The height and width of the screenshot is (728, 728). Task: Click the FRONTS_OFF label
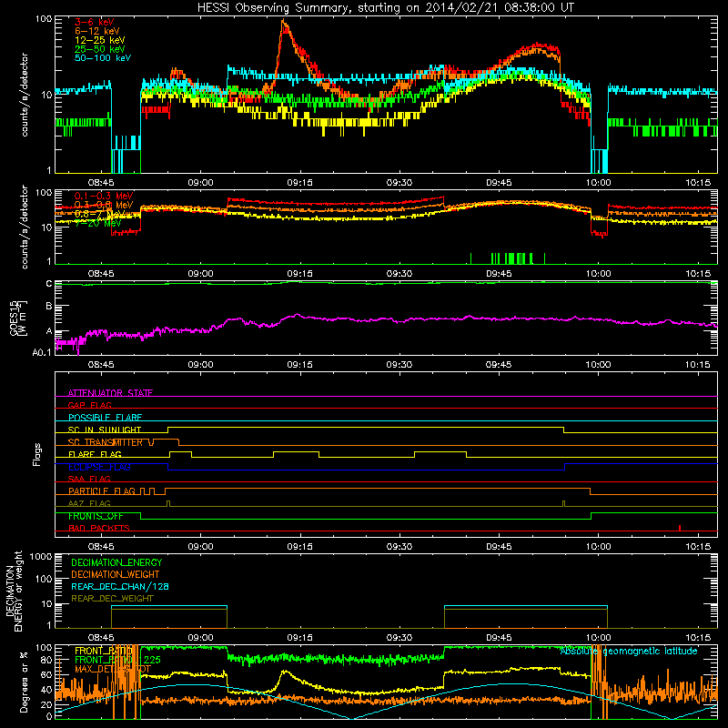pyautogui.click(x=96, y=516)
